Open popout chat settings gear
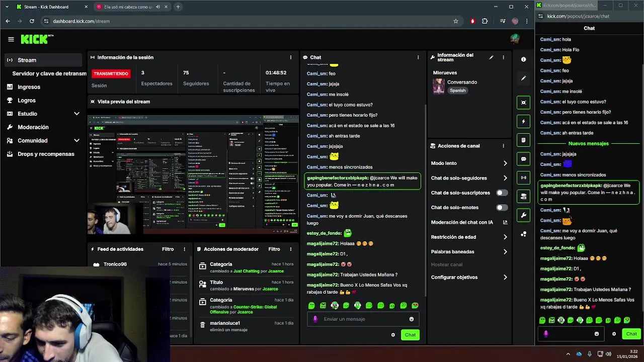 click(614, 334)
